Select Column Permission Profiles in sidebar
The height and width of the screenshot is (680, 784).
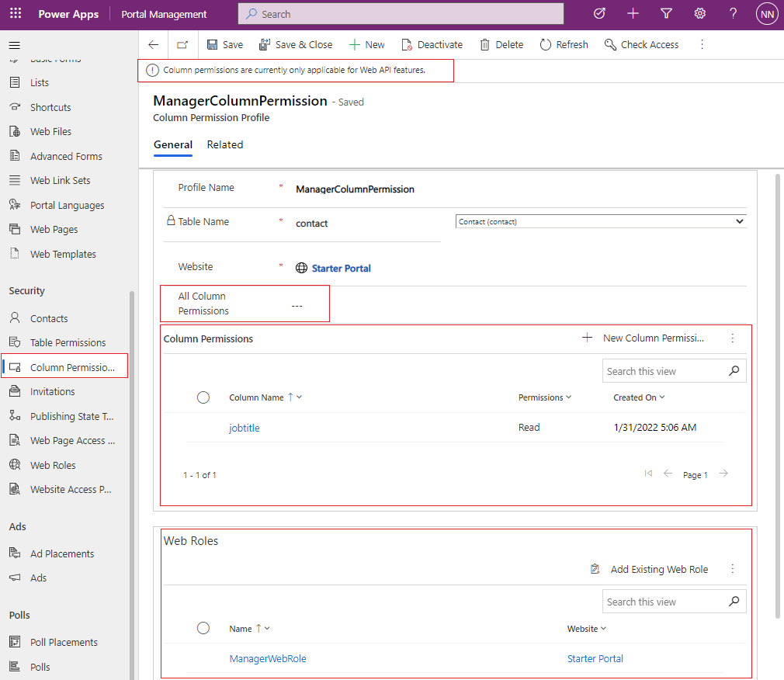65,367
